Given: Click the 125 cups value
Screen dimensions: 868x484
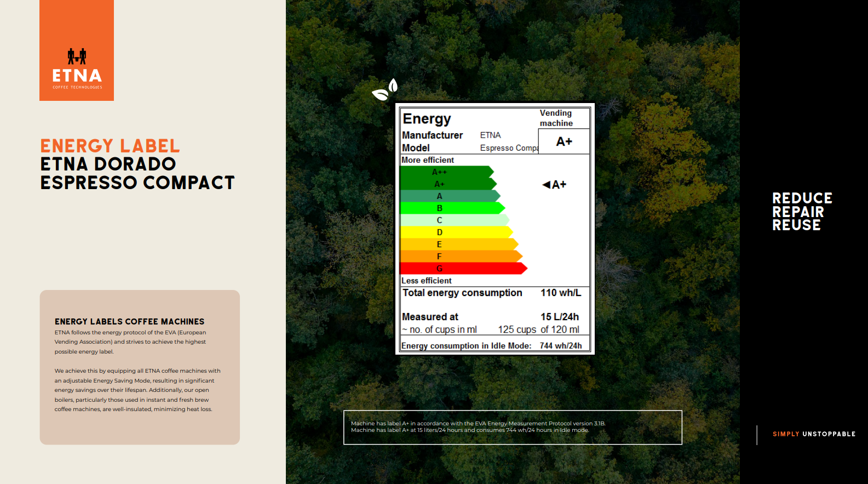Looking at the screenshot, I should (517, 329).
